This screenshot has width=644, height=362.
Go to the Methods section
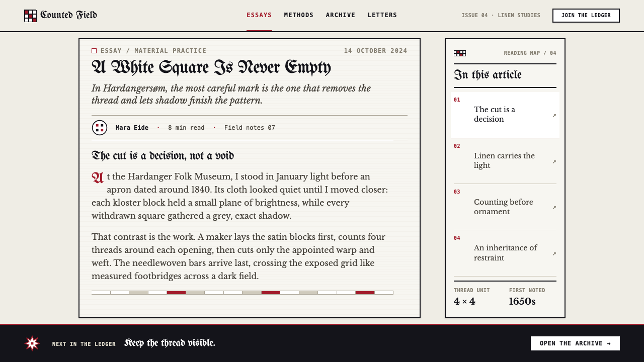[299, 15]
